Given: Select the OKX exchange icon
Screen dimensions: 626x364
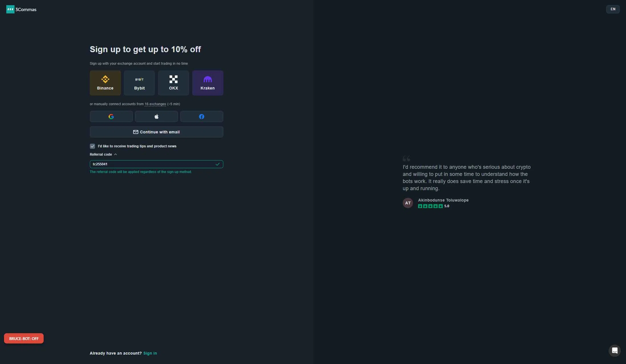Looking at the screenshot, I should tap(173, 79).
